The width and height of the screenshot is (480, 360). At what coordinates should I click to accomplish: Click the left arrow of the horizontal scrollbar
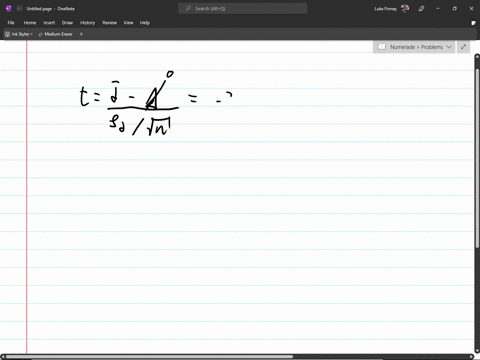3,357
